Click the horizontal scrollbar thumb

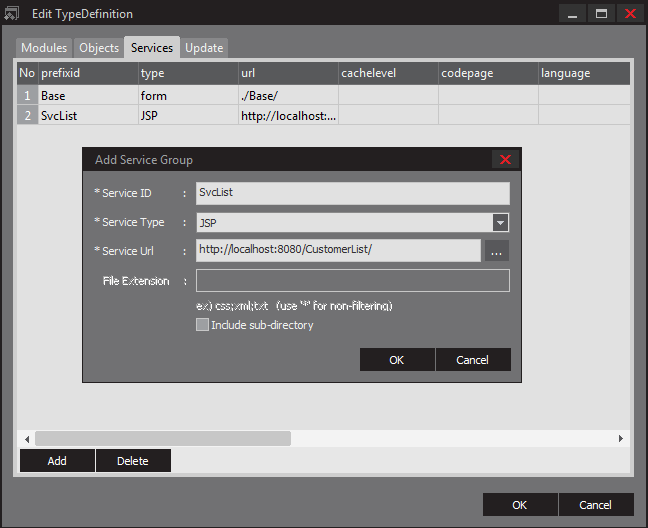click(x=163, y=438)
